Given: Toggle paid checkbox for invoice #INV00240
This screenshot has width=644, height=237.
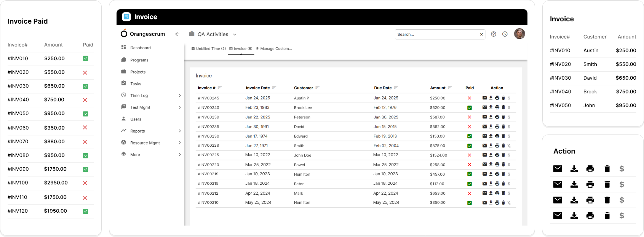Looking at the screenshot, I should point(470,108).
